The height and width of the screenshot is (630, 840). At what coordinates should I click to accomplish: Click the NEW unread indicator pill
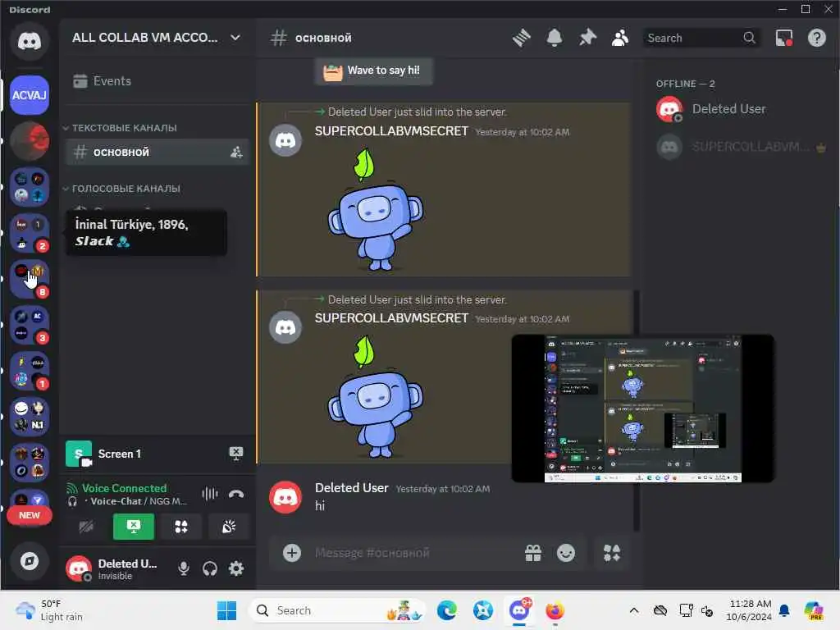tap(30, 515)
